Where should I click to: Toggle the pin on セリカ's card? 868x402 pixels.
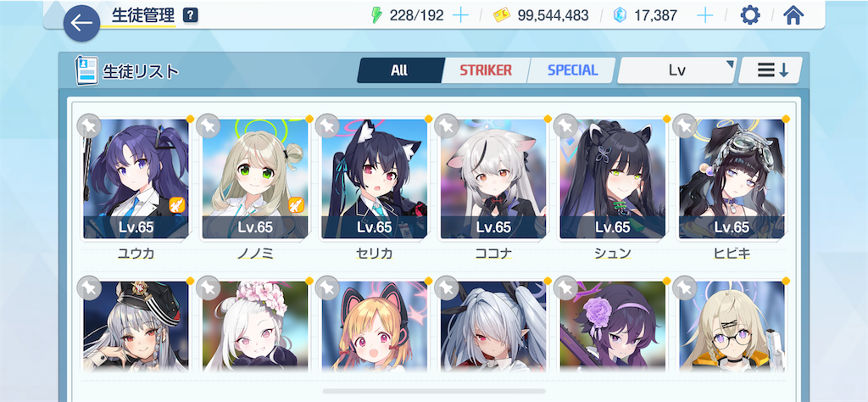click(x=326, y=126)
